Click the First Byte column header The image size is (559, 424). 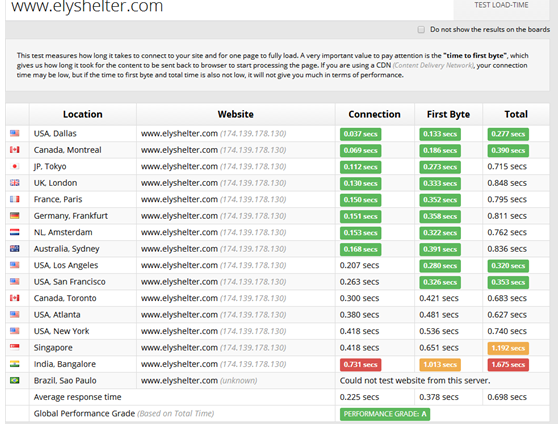pyautogui.click(x=448, y=114)
